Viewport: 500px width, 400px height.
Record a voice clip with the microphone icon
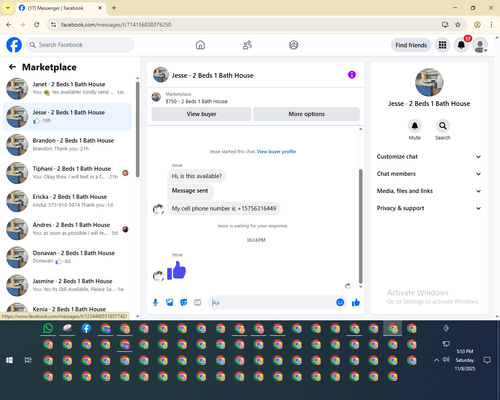(155, 302)
